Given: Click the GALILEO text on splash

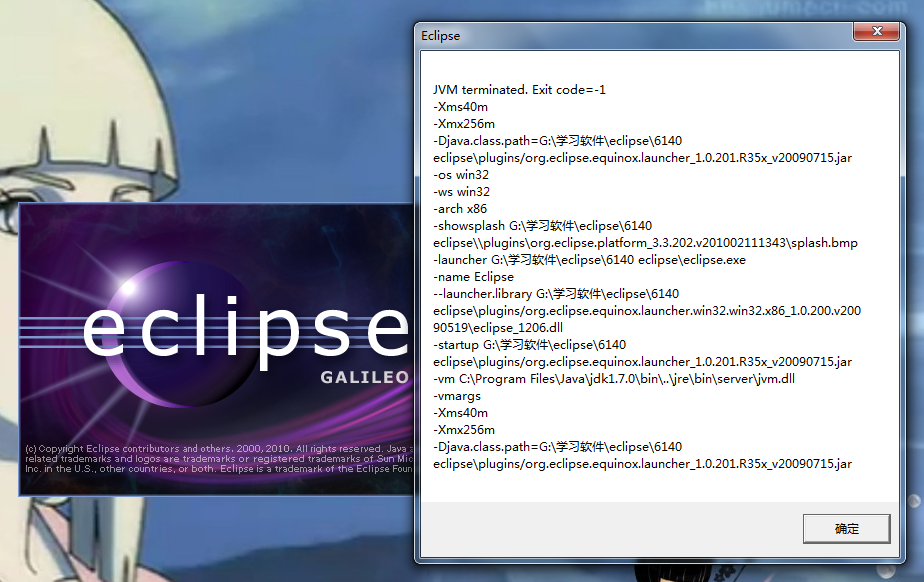Looking at the screenshot, I should click(x=365, y=378).
